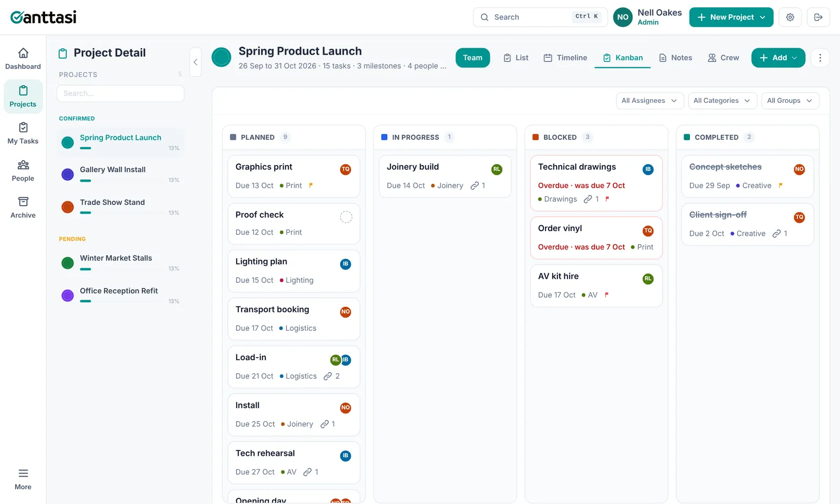Open the Tech rehearsal task title

click(x=265, y=453)
